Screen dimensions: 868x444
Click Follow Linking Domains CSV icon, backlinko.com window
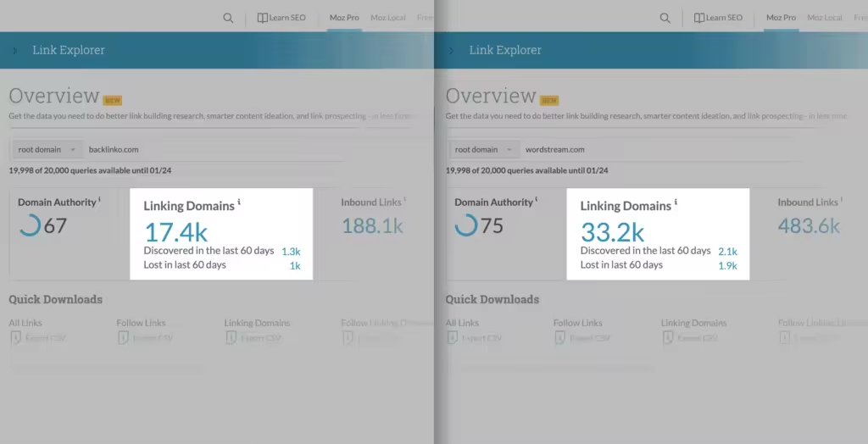[x=348, y=338]
